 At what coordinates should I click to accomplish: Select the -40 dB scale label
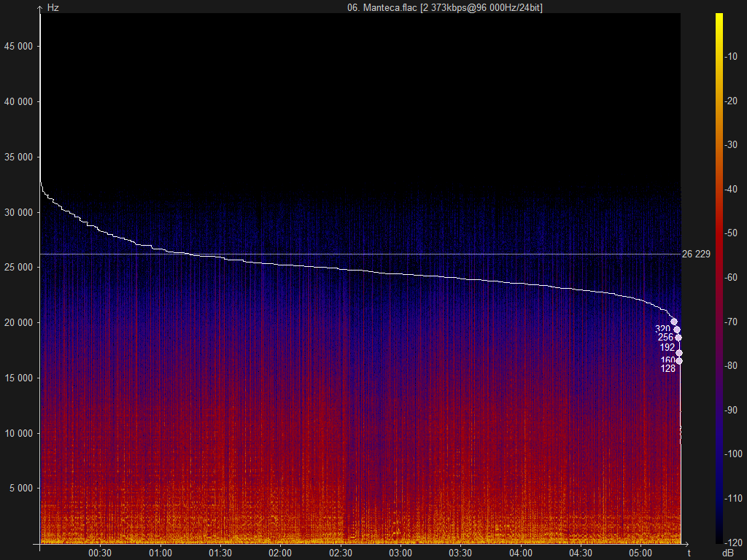pyautogui.click(x=731, y=189)
